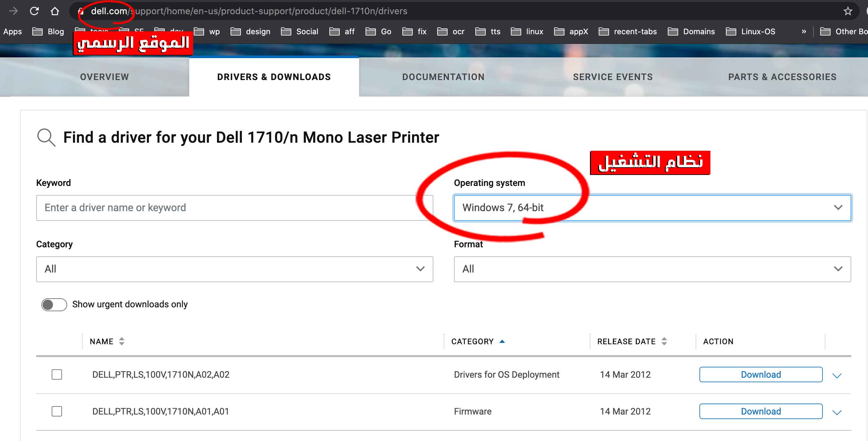Toggle Show urgent downloads only switch
Screen dimensions: 868x441
pyautogui.click(x=54, y=304)
